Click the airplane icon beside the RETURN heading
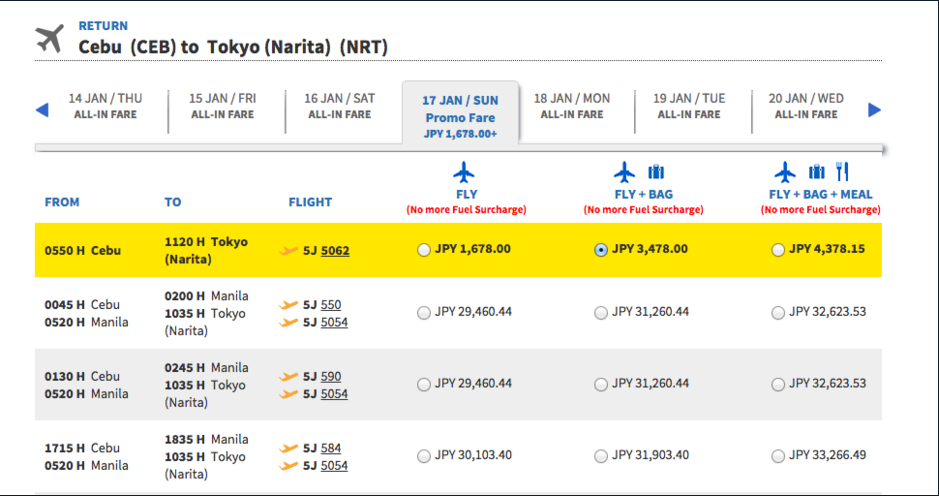Viewport: 939px width, 496px height. pos(49,39)
